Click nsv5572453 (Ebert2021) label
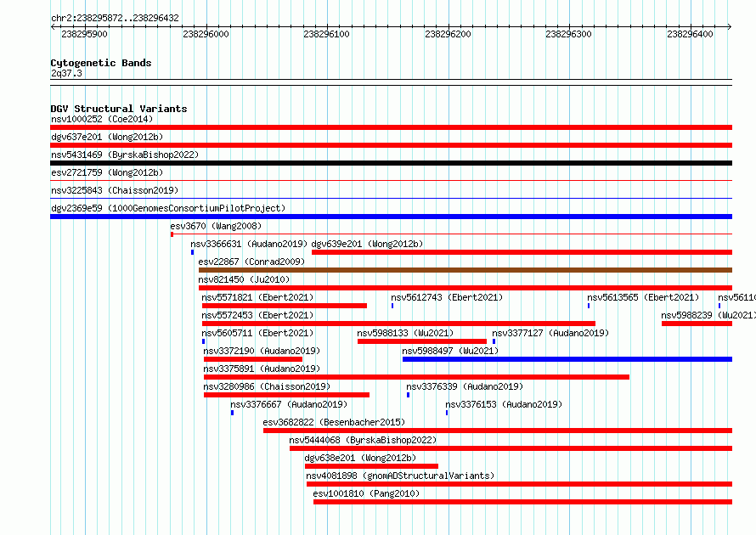The width and height of the screenshot is (756, 535). [257, 315]
